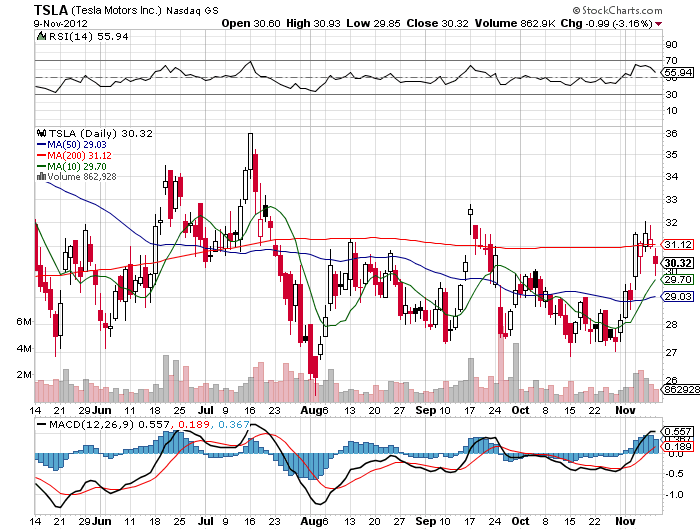Click the 36 price axis label
The image size is (700, 530).
click(x=671, y=134)
